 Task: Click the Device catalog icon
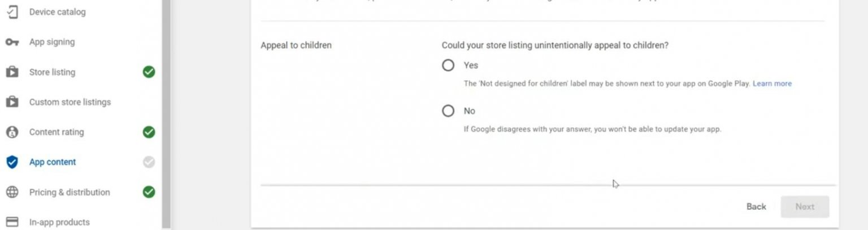[12, 12]
